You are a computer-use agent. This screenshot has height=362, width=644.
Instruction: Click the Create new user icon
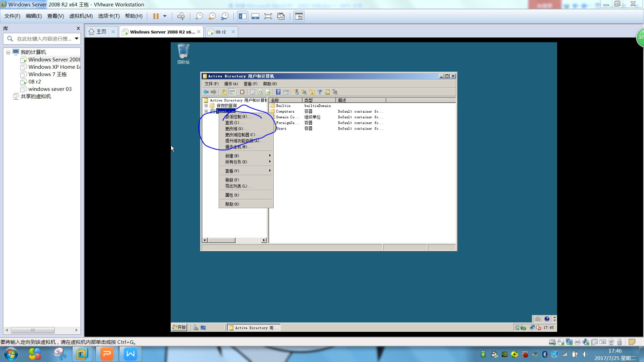click(296, 92)
